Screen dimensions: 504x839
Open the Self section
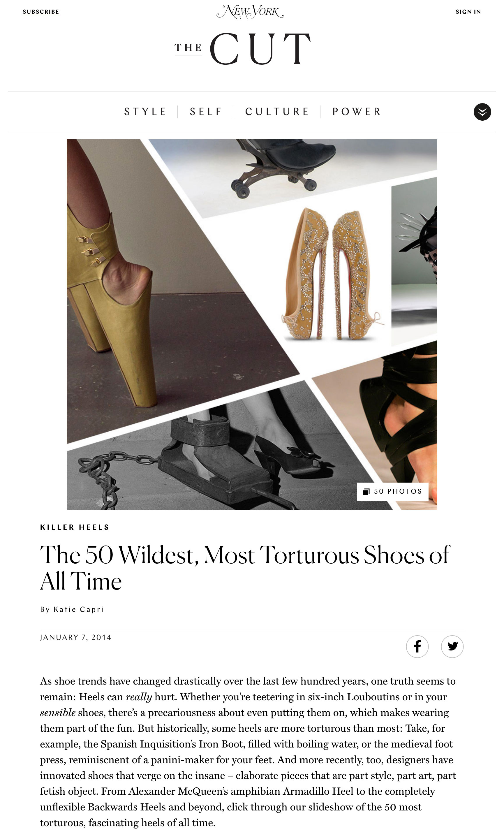click(206, 112)
